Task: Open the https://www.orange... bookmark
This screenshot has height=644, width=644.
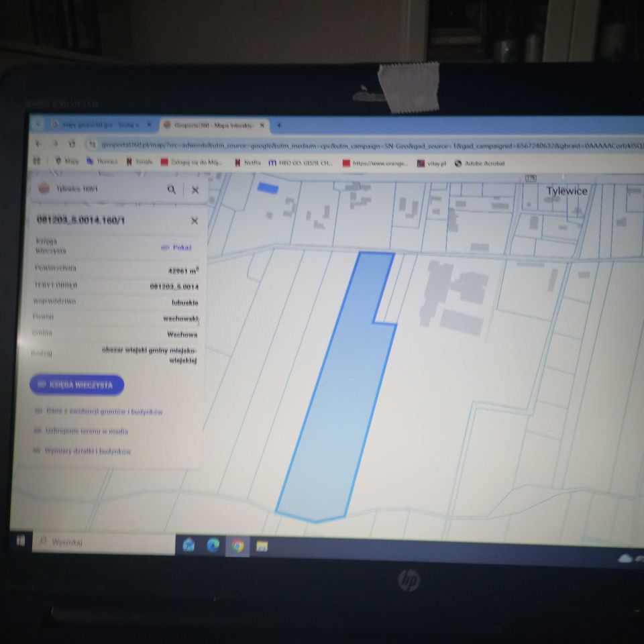Action: coord(375,164)
